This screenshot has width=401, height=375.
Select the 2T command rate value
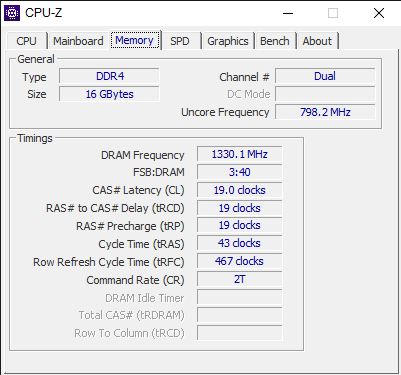point(239,279)
